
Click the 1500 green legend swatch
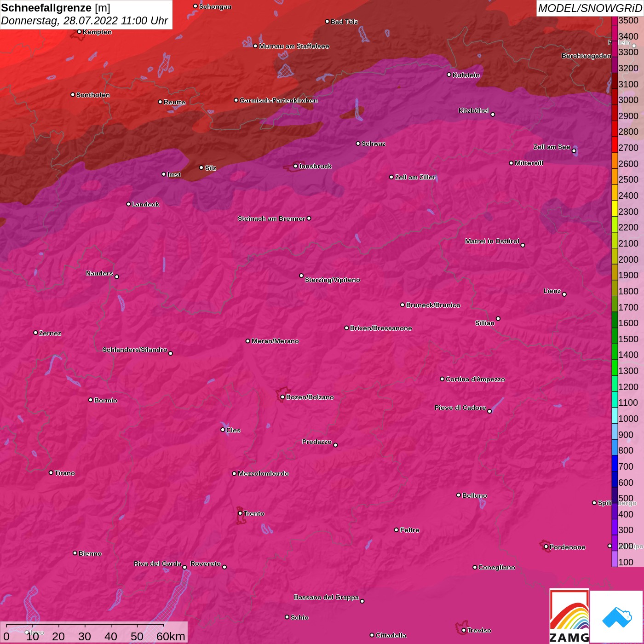615,336
